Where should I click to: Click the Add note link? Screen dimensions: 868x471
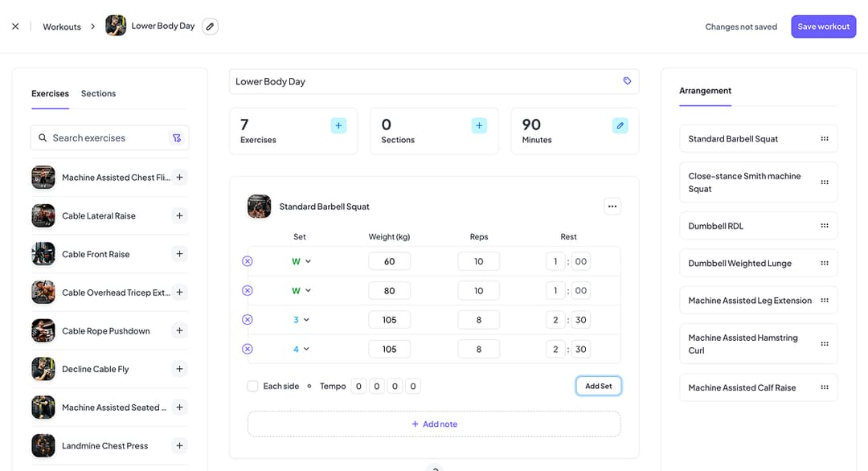(x=434, y=424)
